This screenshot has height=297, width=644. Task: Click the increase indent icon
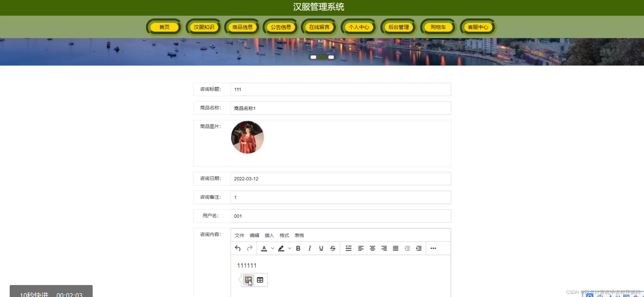click(x=419, y=248)
